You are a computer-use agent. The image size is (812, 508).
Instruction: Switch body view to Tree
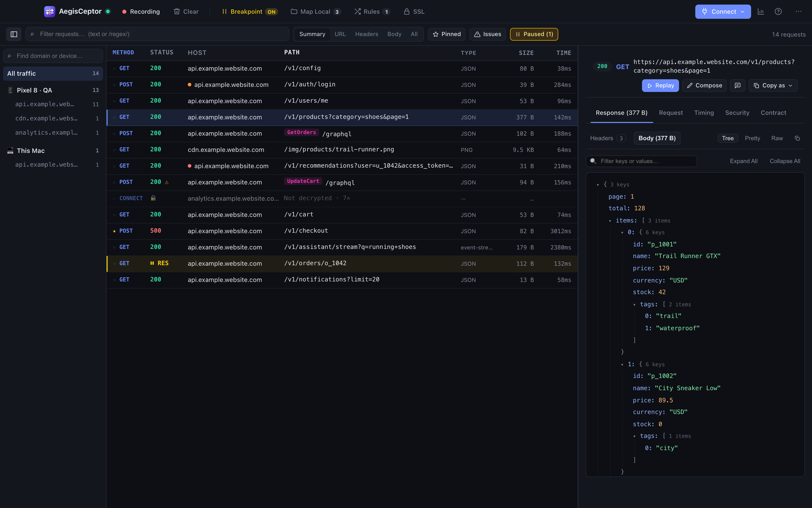tap(728, 138)
